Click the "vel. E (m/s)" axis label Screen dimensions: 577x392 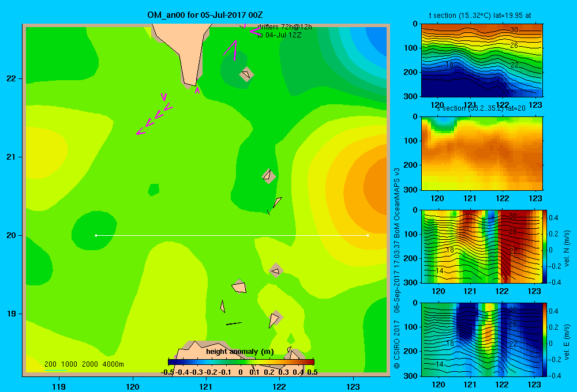click(567, 342)
